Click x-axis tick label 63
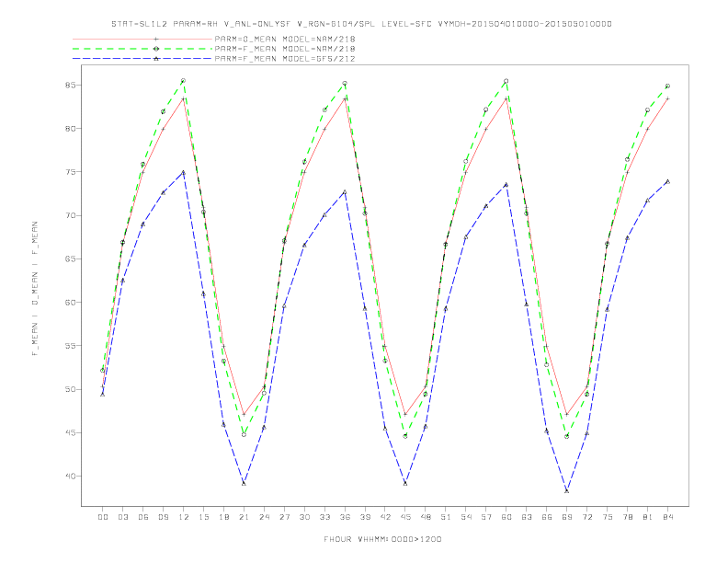 tap(527, 517)
